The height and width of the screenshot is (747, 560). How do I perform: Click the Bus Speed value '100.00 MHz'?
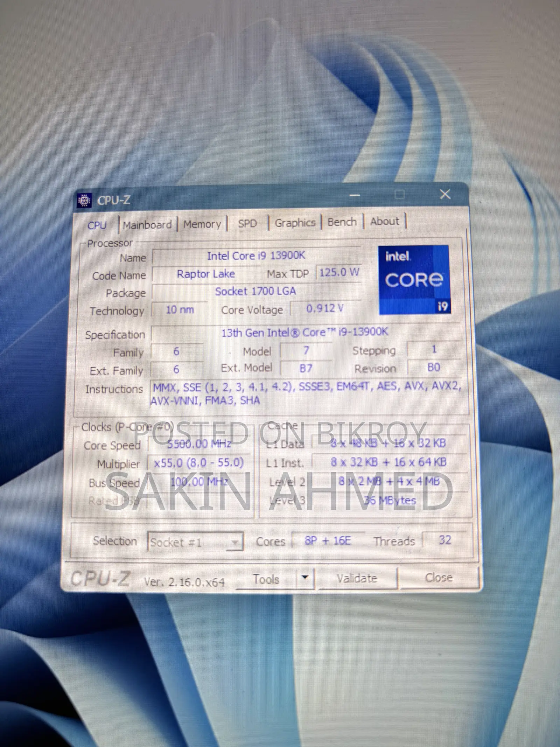(x=199, y=482)
